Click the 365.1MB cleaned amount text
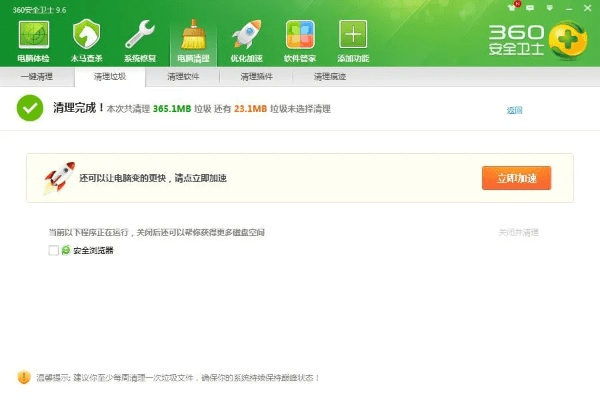This screenshot has height=400, width=600. coord(172,109)
